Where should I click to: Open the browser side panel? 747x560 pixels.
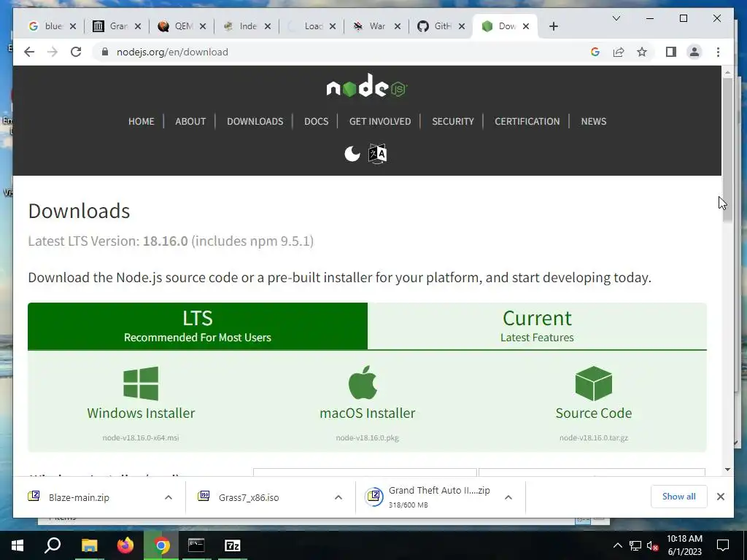coord(671,52)
